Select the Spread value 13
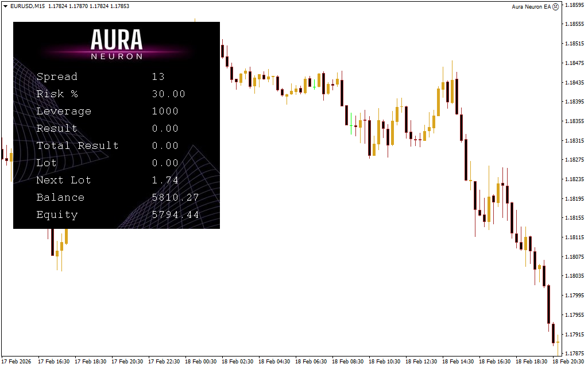Screen dimensions: 588x368 click(158, 76)
